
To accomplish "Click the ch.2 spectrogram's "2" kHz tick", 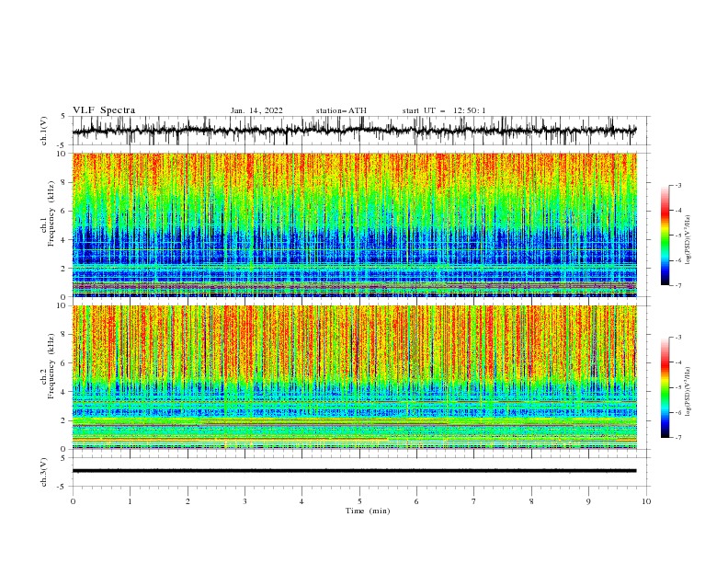I will click(x=64, y=420).
